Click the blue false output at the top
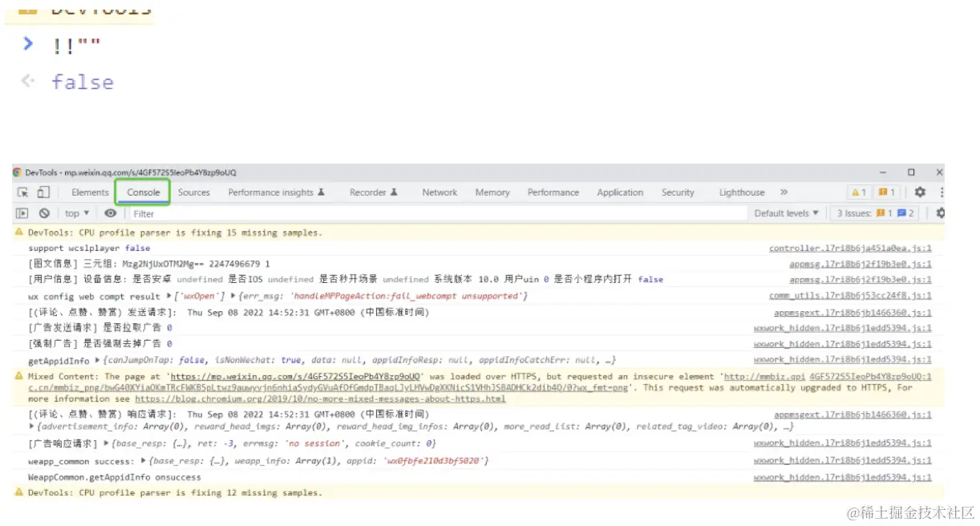980x526 pixels. (83, 82)
